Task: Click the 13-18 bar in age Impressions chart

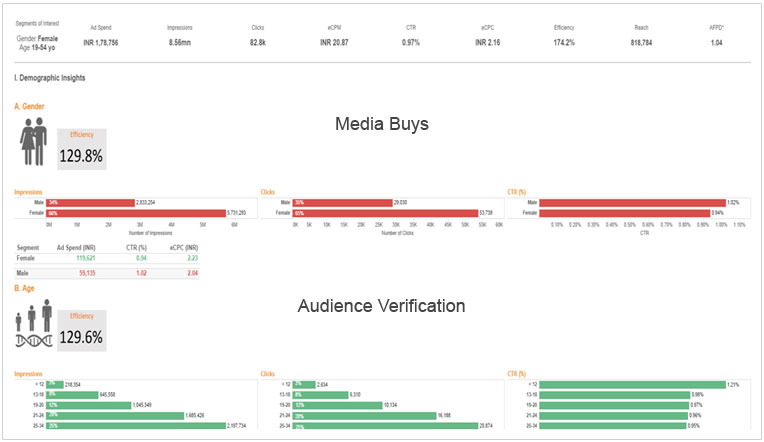Action: (x=72, y=395)
